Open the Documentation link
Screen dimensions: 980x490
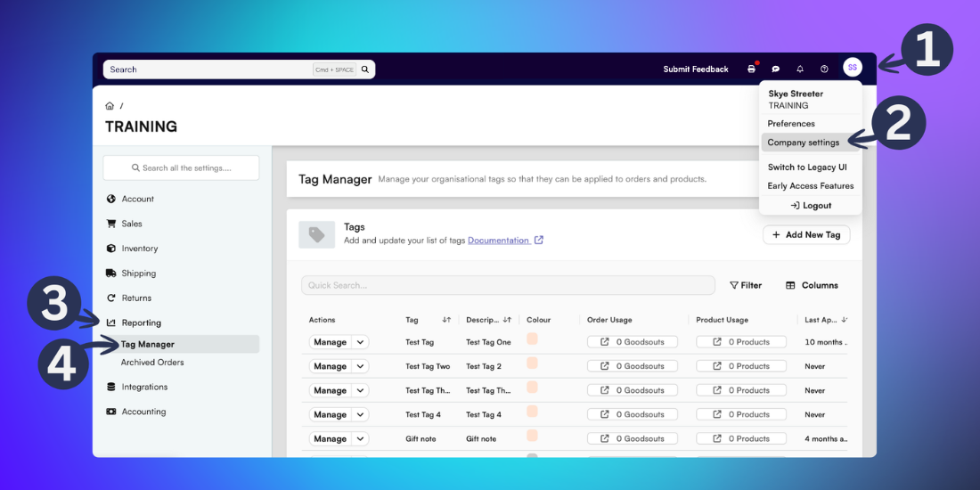tap(498, 240)
